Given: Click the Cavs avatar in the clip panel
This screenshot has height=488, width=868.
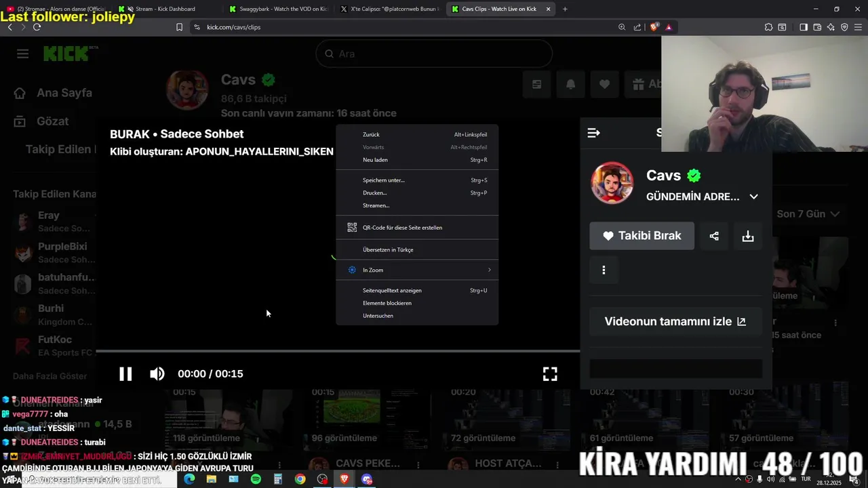Looking at the screenshot, I should click(612, 183).
